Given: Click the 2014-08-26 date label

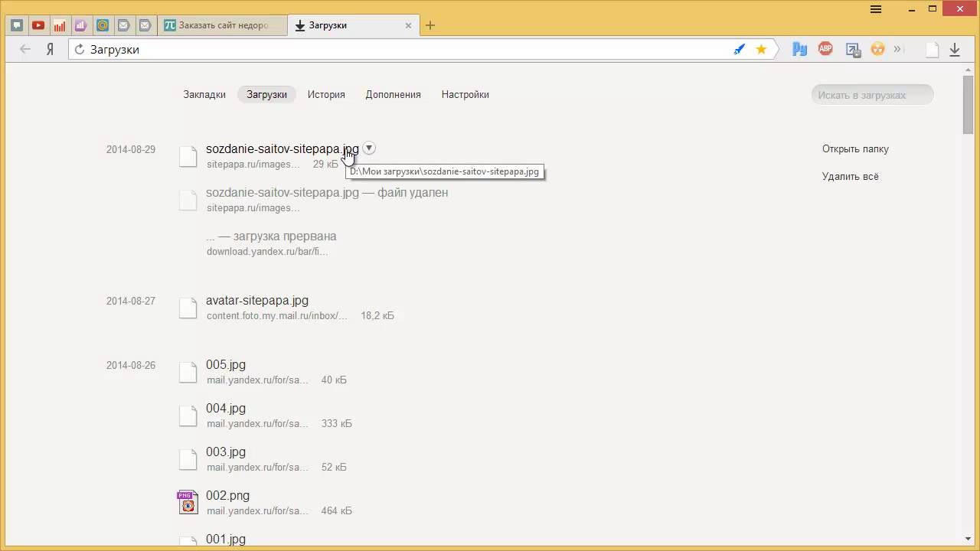Looking at the screenshot, I should 130,366.
